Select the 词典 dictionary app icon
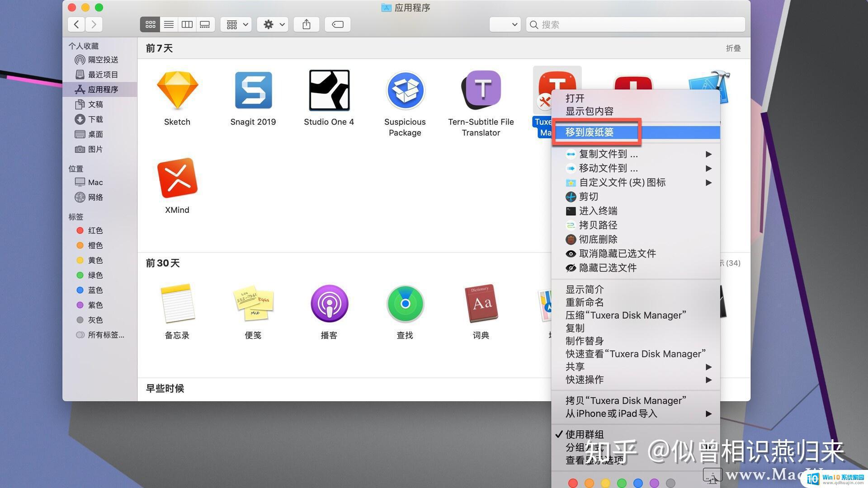The width and height of the screenshot is (868, 488). [x=481, y=303]
